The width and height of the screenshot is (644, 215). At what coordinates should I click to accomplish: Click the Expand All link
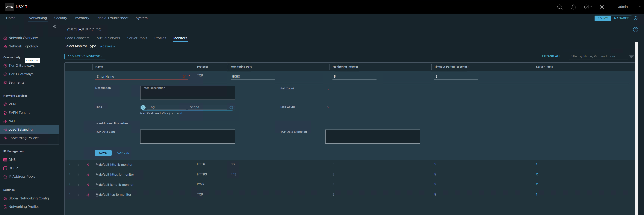(551, 56)
